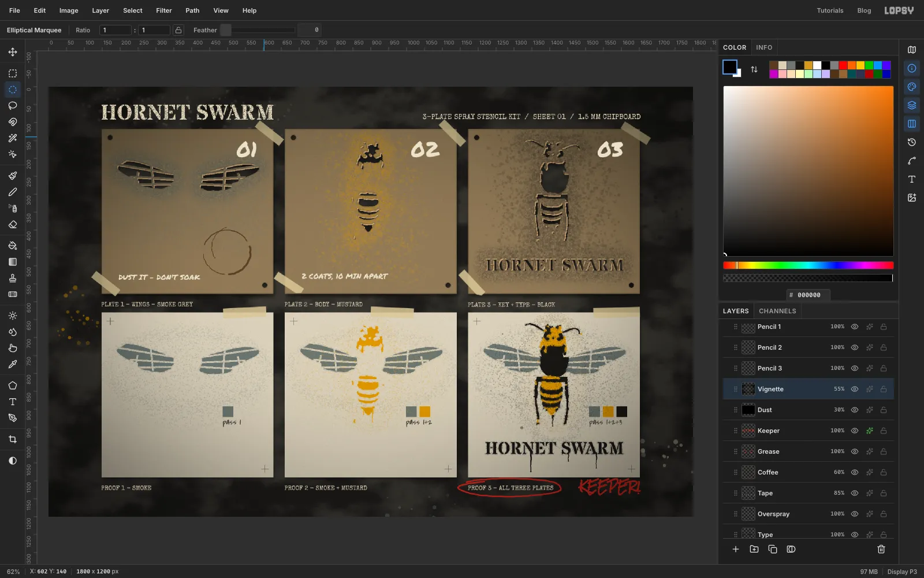Select the Lasso tool
Viewport: 924px width, 578px height.
pos(13,106)
